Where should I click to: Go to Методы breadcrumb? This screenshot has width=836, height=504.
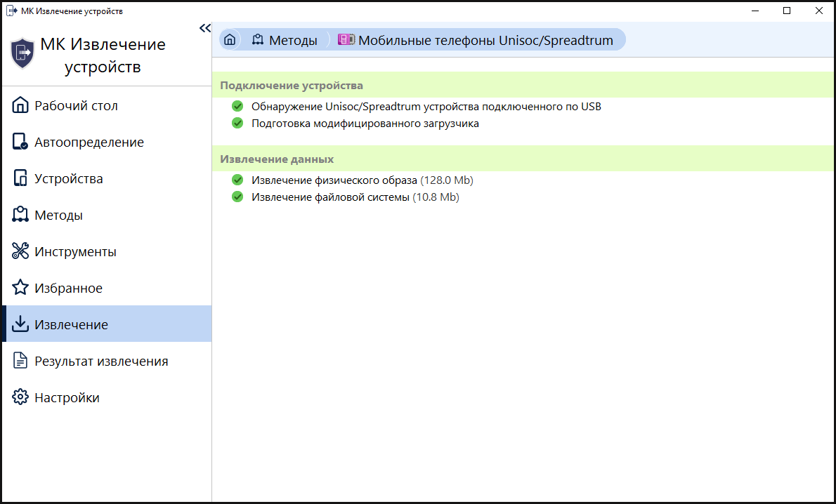pos(285,40)
